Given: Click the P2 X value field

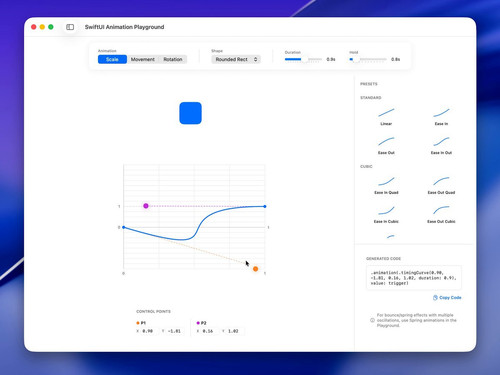Looking at the screenshot, I should (208, 331).
